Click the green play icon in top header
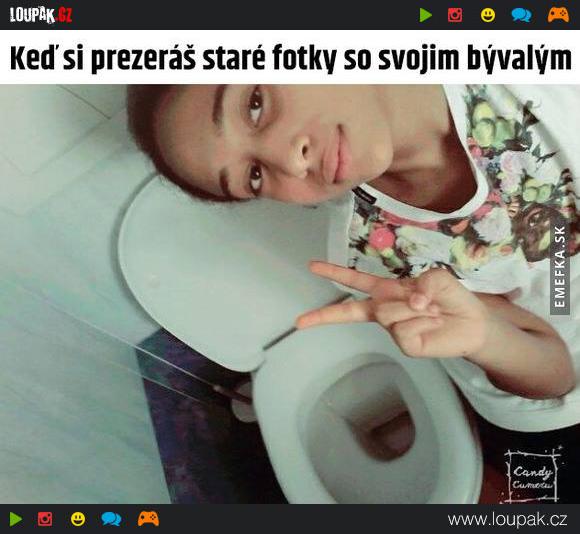 (x=426, y=15)
